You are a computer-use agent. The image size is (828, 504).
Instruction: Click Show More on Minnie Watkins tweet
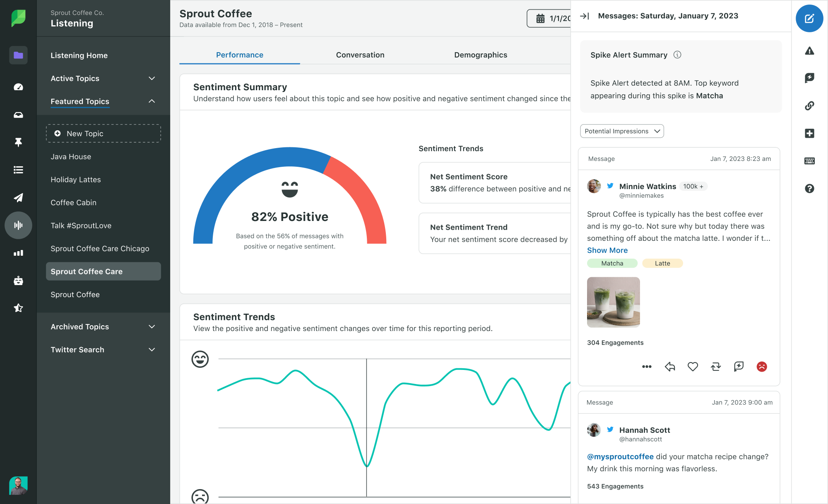coord(607,250)
